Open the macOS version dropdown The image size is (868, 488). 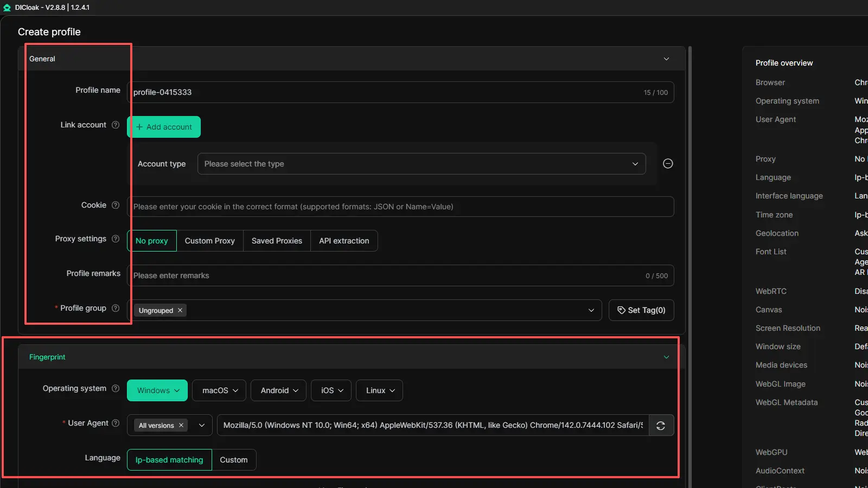point(219,390)
